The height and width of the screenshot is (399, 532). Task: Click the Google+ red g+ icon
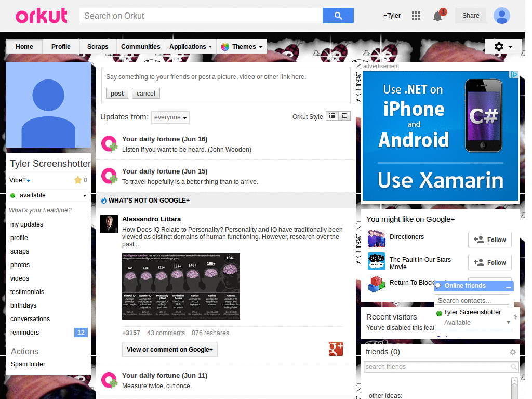336,349
